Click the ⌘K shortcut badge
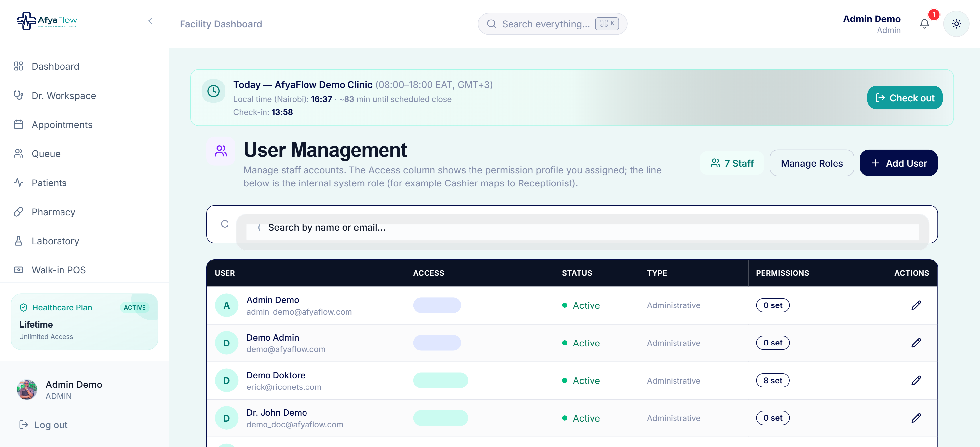Viewport: 980px width, 447px height. [x=607, y=23]
